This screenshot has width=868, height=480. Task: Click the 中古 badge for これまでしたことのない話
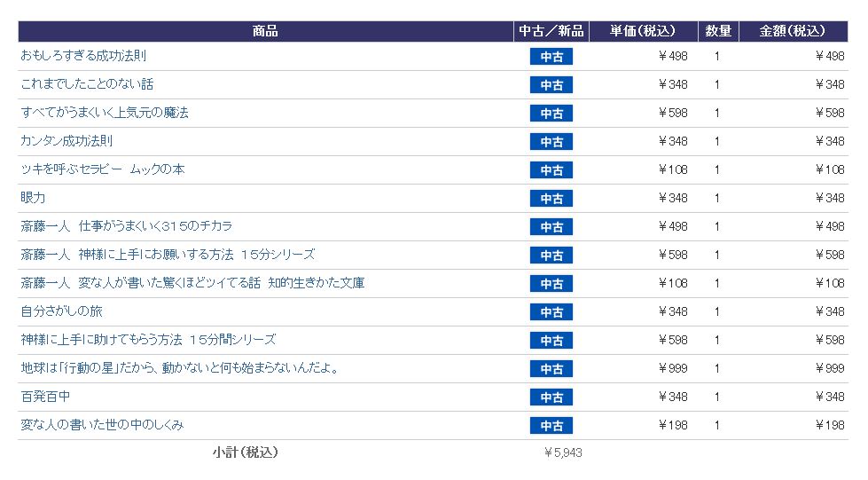tap(551, 85)
